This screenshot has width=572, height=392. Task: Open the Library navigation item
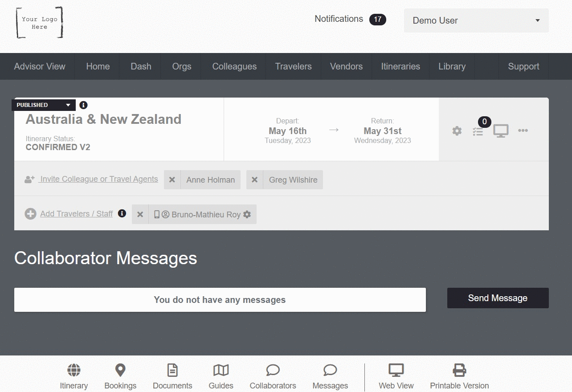pos(452,66)
